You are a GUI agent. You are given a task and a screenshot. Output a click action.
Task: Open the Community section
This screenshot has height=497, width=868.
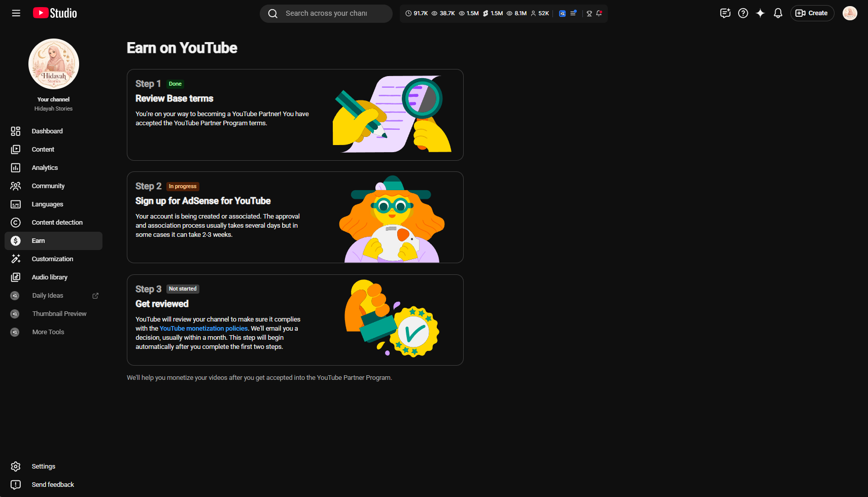pyautogui.click(x=53, y=186)
